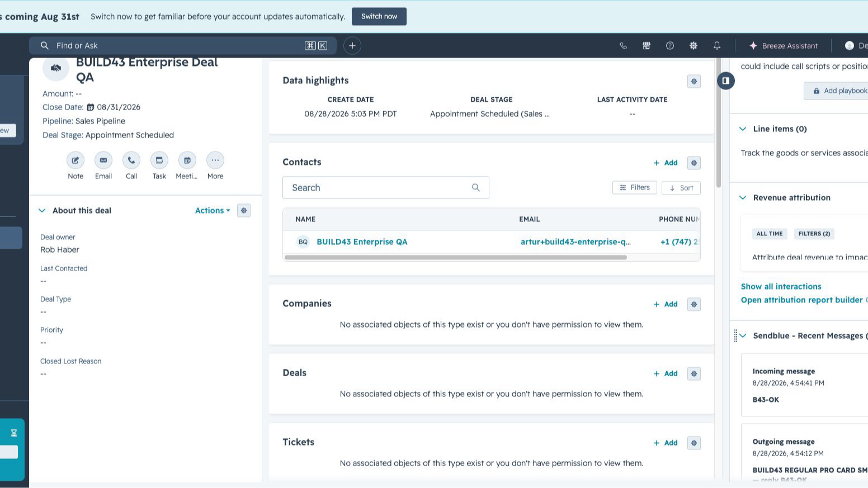Image resolution: width=868 pixels, height=488 pixels.
Task: Open the marketplace icon in top bar
Action: (647, 46)
